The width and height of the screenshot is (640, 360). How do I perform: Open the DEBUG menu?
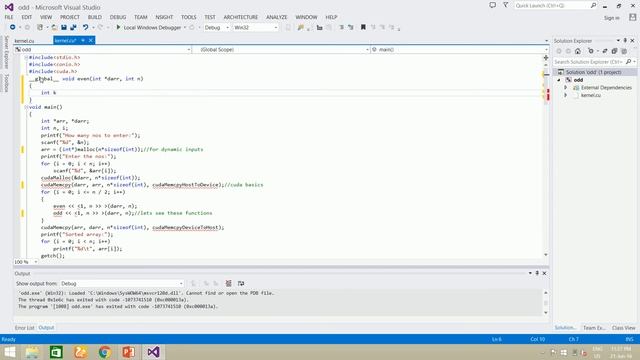click(x=118, y=17)
